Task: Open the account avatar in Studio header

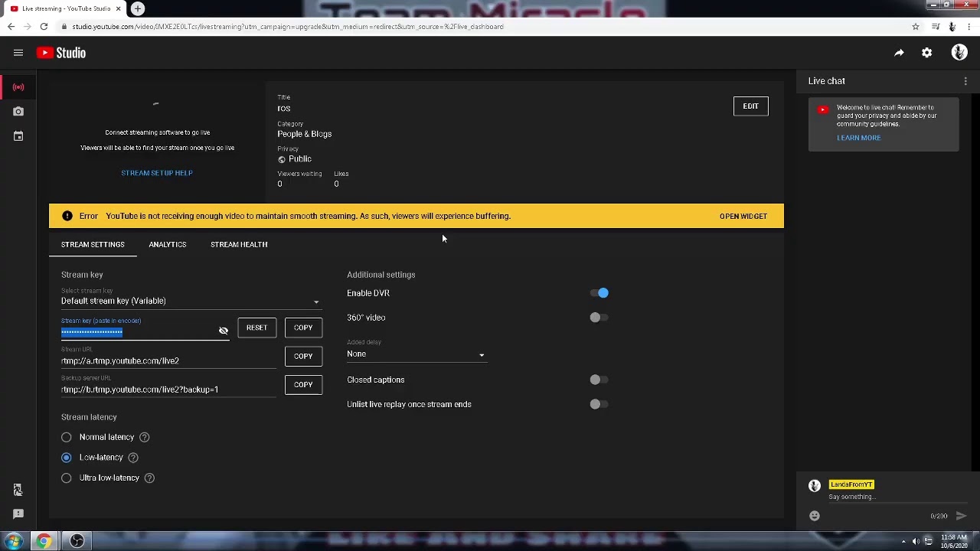Action: (959, 52)
